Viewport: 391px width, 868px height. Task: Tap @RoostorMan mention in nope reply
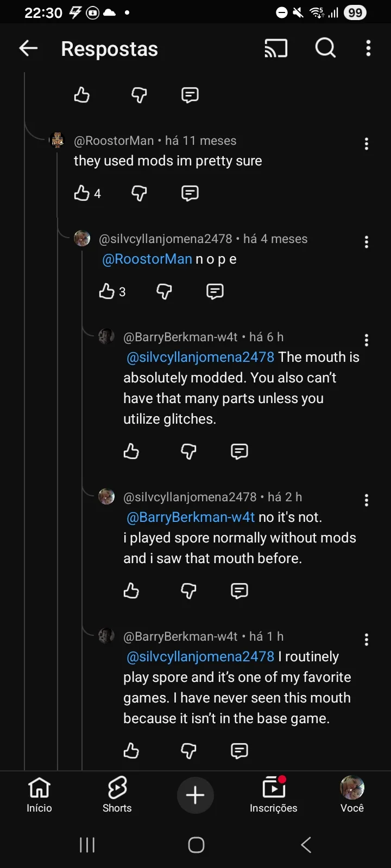147,259
